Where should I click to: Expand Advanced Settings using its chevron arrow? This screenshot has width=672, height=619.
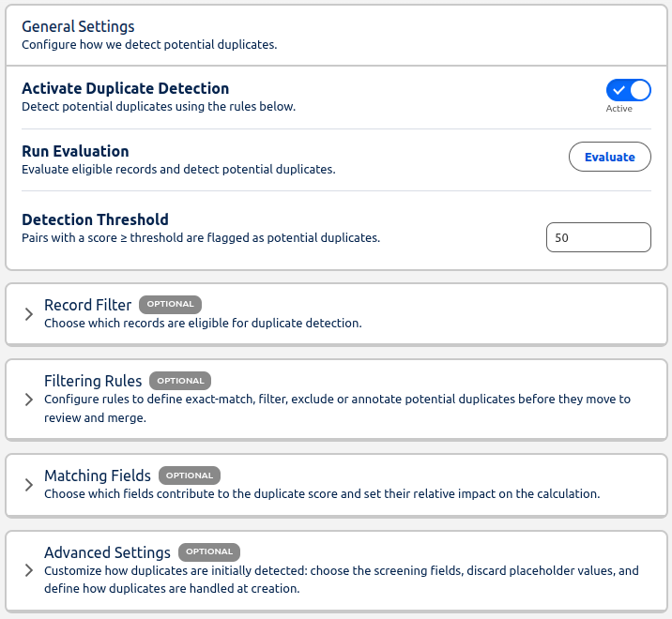tap(29, 570)
